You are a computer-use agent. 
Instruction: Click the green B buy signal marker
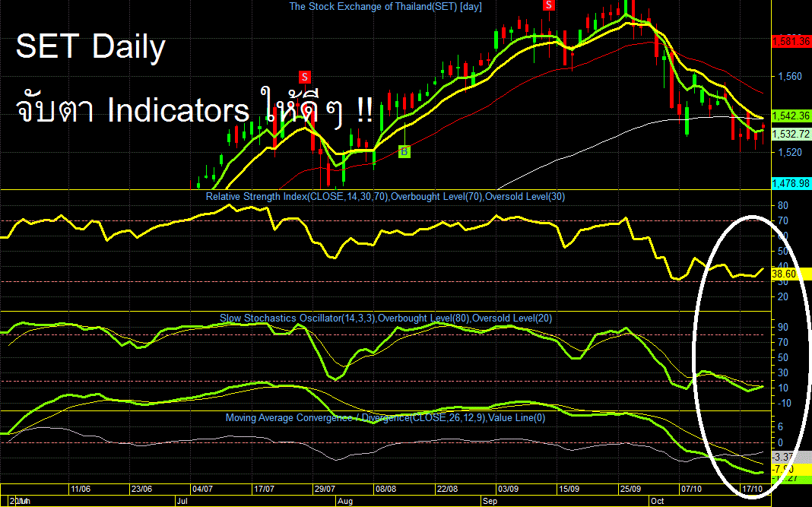[404, 152]
